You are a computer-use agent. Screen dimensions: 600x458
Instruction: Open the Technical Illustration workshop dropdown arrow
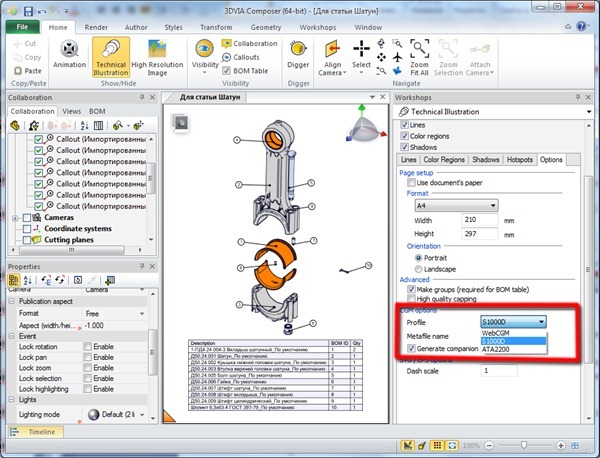pyautogui.click(x=589, y=112)
